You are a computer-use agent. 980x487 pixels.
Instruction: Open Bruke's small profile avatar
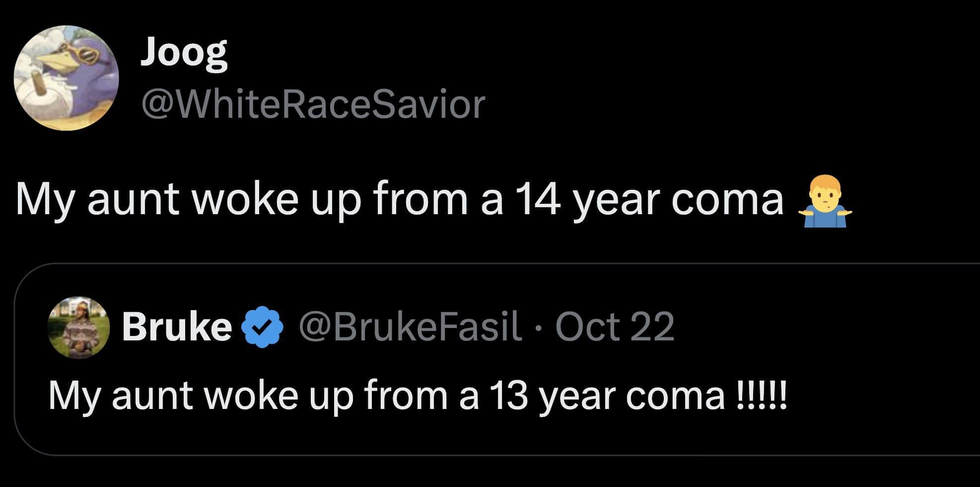point(78,327)
